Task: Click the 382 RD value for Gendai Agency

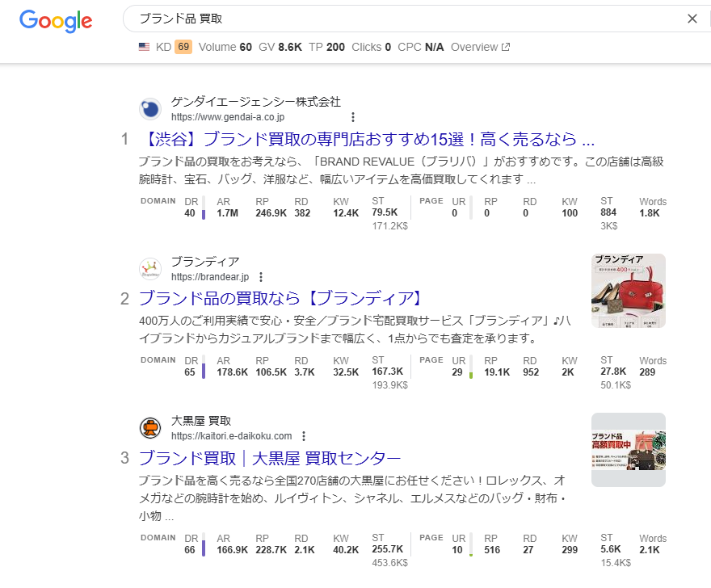Action: click(302, 213)
